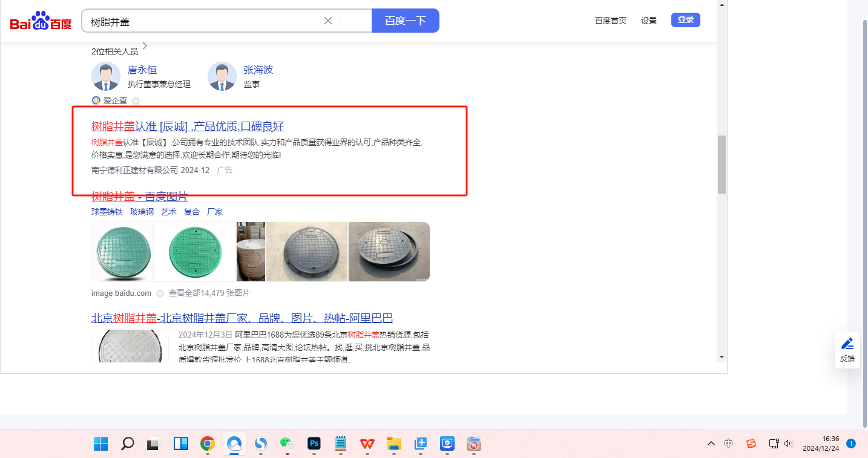This screenshot has width=868, height=458.
Task: Click the avatar of 唐永恒
Action: click(106, 77)
